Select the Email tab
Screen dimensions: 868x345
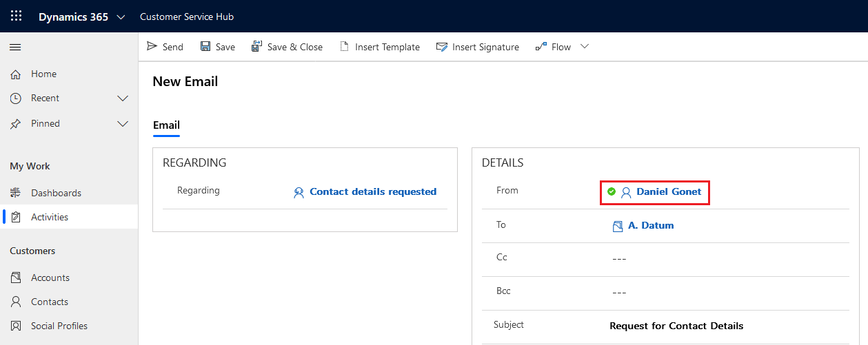tap(166, 125)
